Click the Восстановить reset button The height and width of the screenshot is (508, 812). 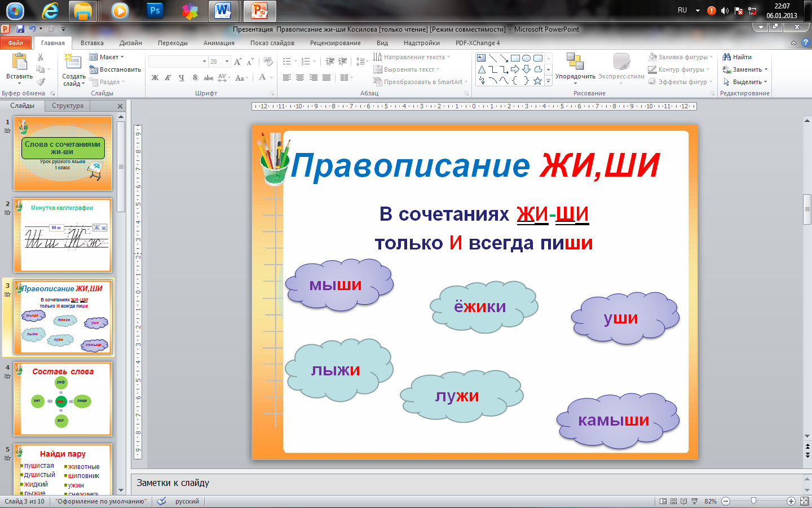[x=115, y=69]
